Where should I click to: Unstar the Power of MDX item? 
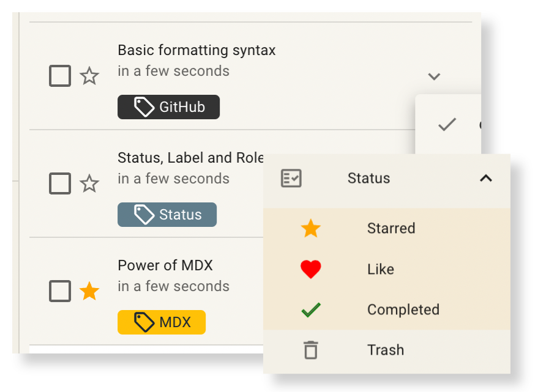point(89,291)
